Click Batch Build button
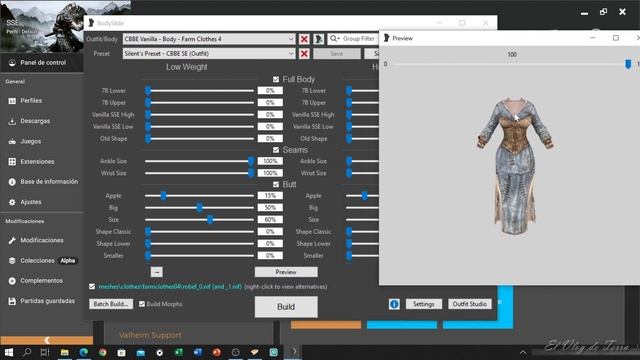Screen dimensions: 640x360 [x=111, y=304]
